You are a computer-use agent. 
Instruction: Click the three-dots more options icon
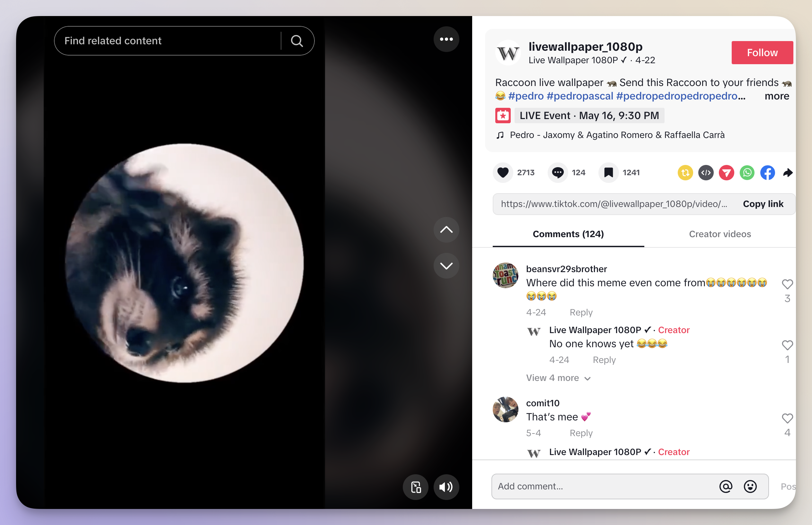click(446, 39)
